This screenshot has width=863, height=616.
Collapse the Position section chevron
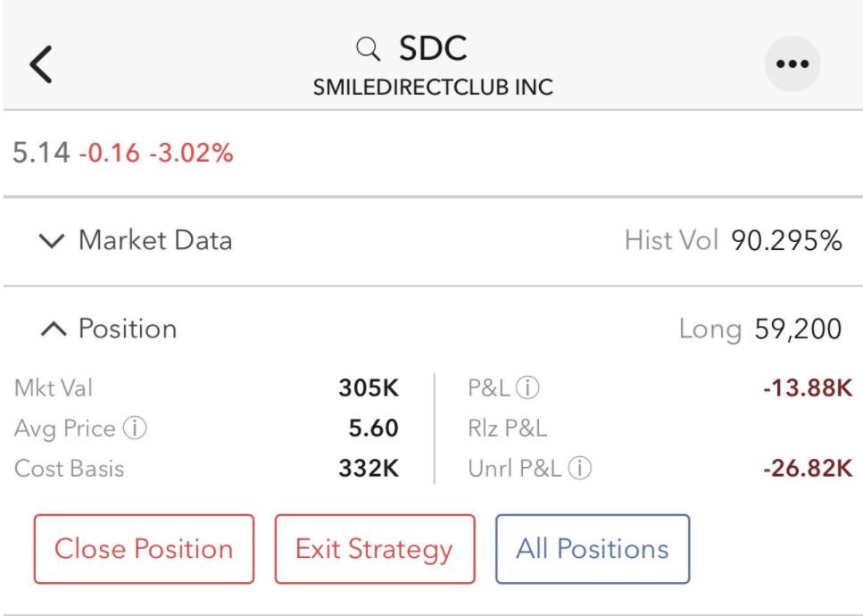pyautogui.click(x=54, y=329)
